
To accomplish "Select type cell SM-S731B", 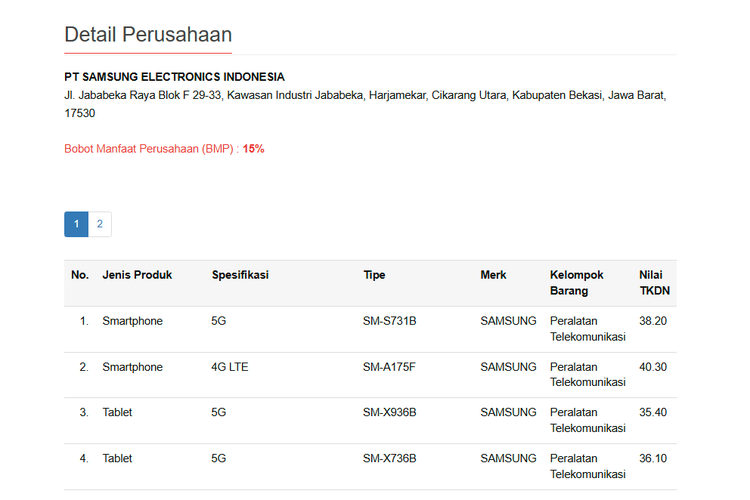I will (x=389, y=321).
